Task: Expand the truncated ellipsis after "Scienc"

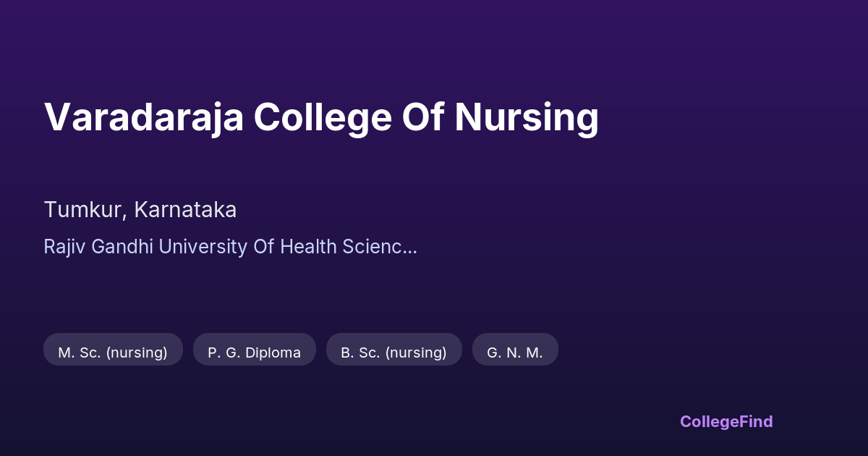Action: coord(411,248)
